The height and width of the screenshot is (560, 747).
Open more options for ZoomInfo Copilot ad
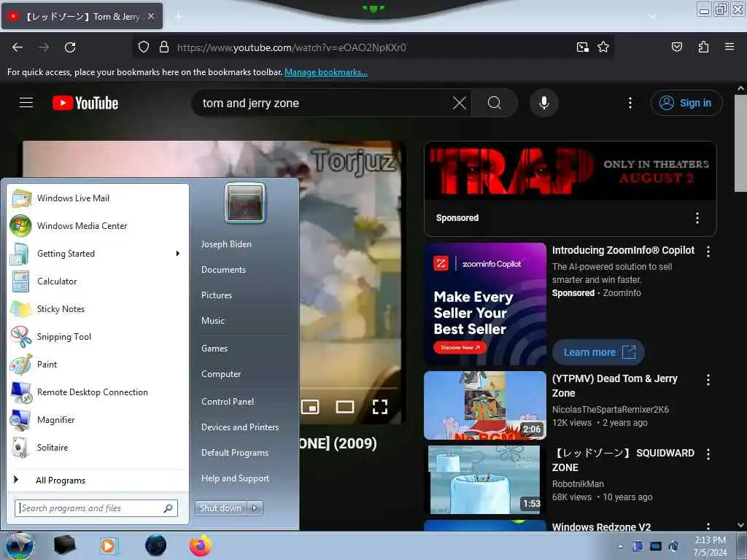point(708,252)
